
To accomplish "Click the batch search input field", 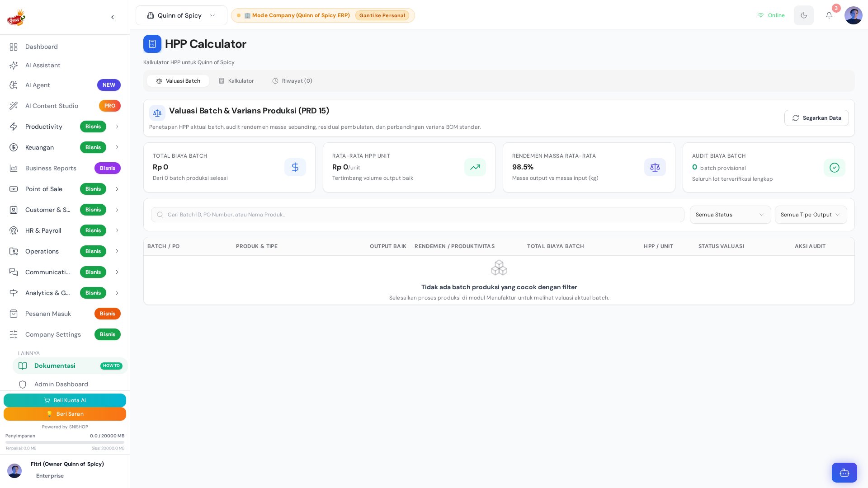I will coord(417,215).
